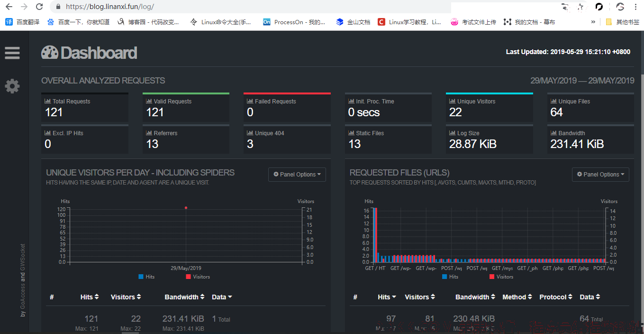
Task: Expand bookmarks overflow chevron
Action: (x=593, y=22)
